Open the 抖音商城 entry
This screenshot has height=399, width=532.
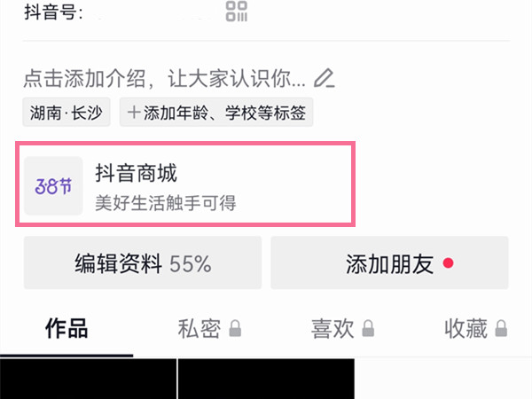tap(185, 184)
